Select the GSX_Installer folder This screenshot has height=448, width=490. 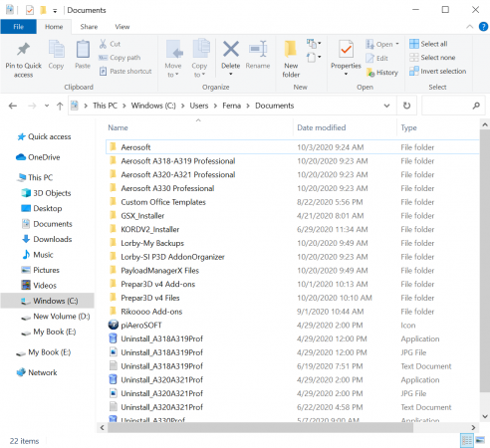[293, 216]
